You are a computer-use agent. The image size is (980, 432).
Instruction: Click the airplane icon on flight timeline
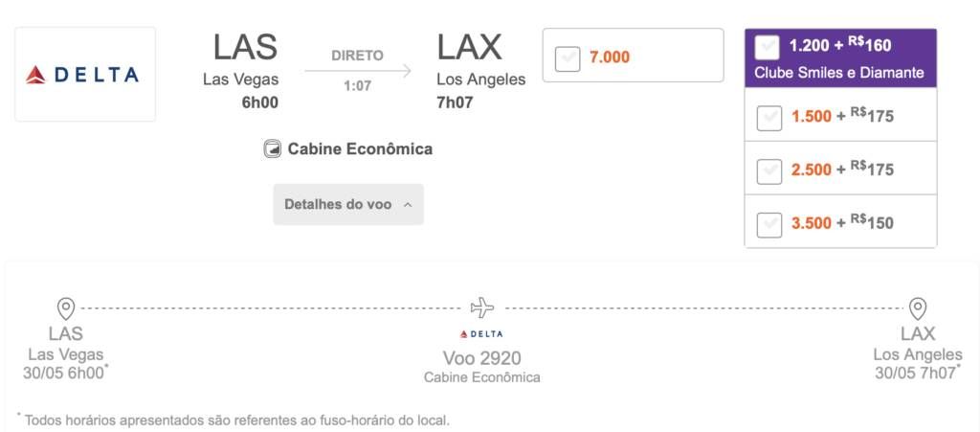482,307
